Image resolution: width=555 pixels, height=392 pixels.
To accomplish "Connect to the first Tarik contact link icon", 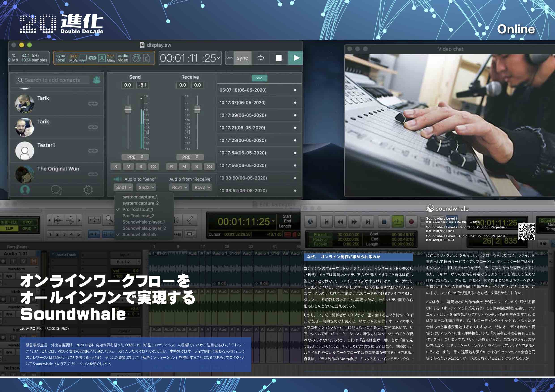I will pyautogui.click(x=93, y=104).
